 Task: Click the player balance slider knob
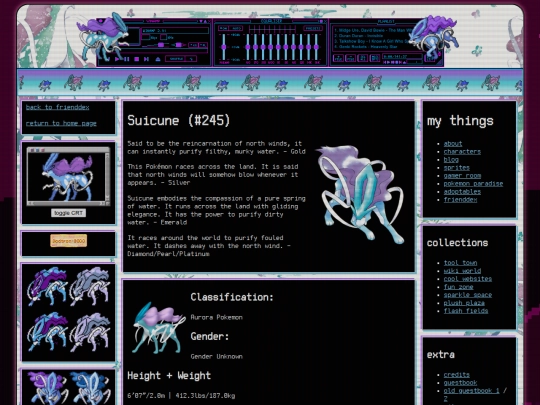[x=178, y=45]
